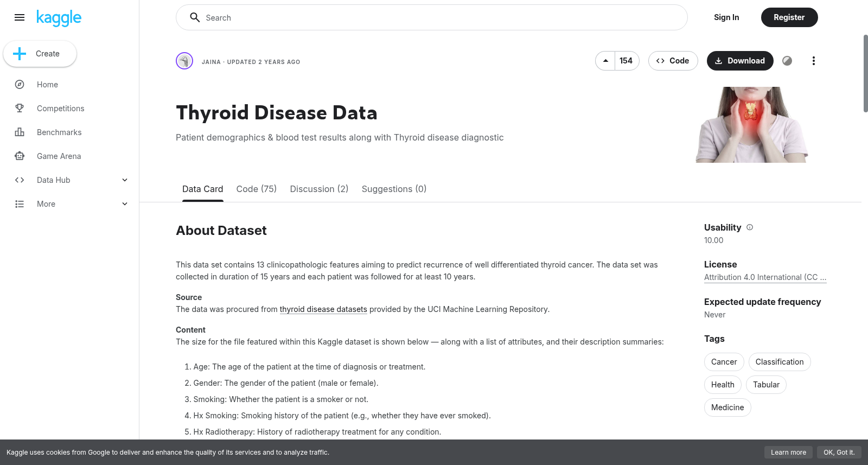This screenshot has width=868, height=465.
Task: Open JAINA's profile avatar
Action: [184, 61]
